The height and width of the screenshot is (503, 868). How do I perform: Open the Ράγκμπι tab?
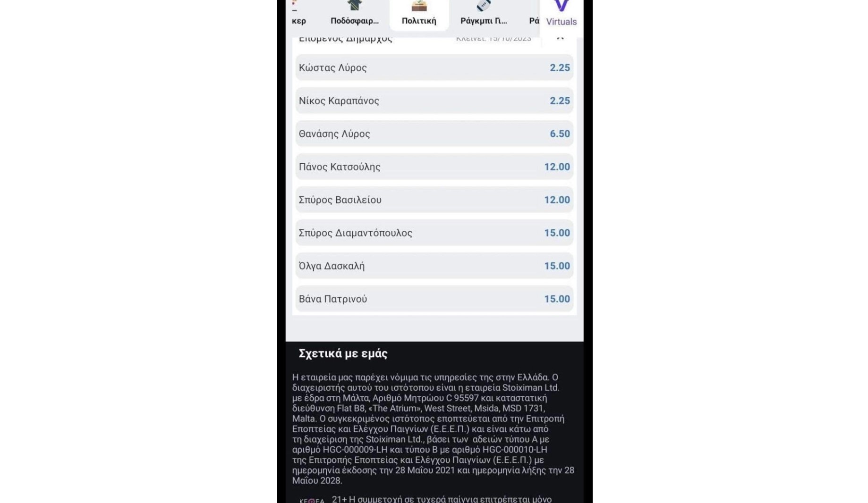(x=484, y=21)
